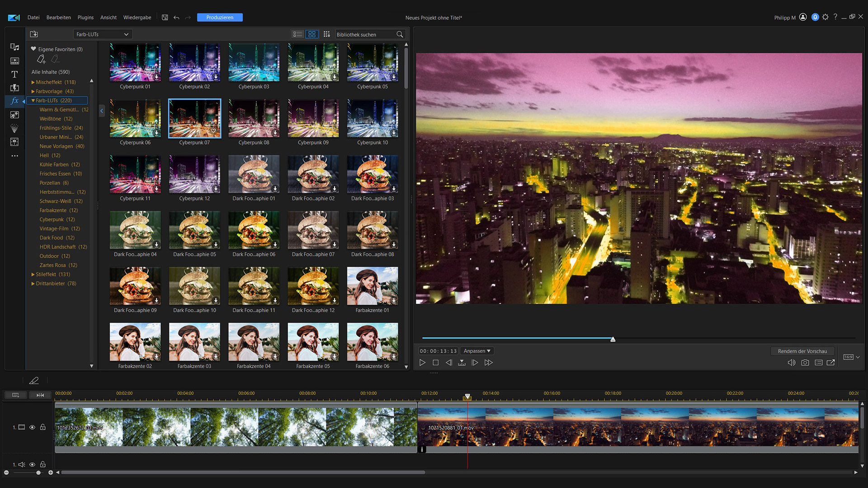Viewport: 868px width, 488px height.
Task: Click the snapshot camera icon under preview
Action: (x=805, y=363)
